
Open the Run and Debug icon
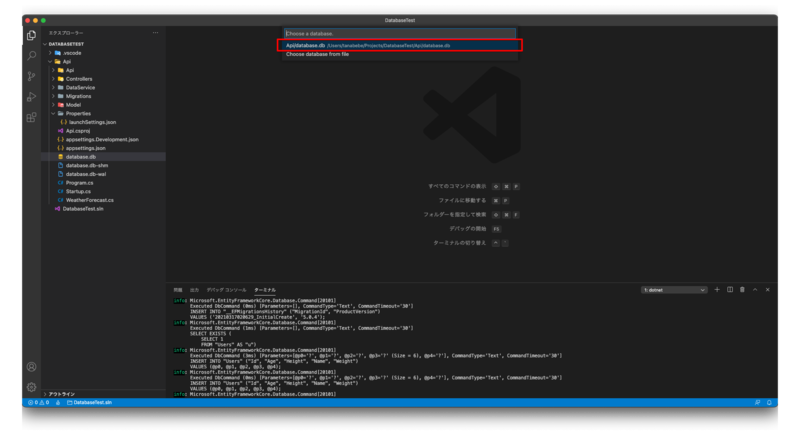click(31, 97)
